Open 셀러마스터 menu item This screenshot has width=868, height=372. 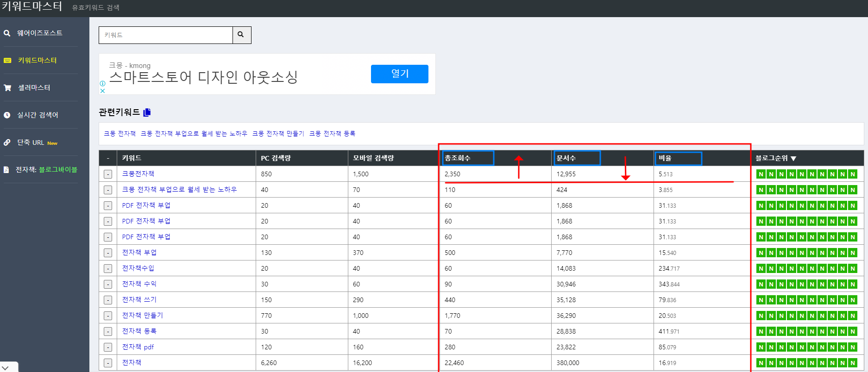point(34,88)
